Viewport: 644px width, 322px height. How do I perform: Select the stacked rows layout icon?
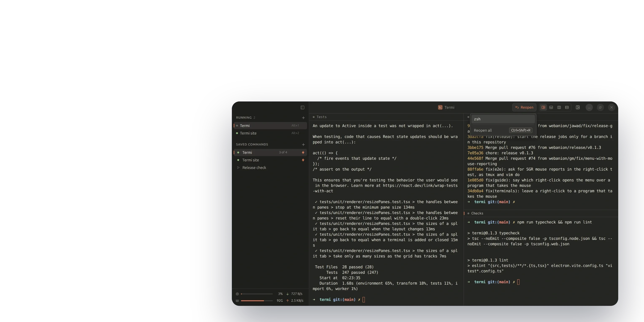(567, 108)
